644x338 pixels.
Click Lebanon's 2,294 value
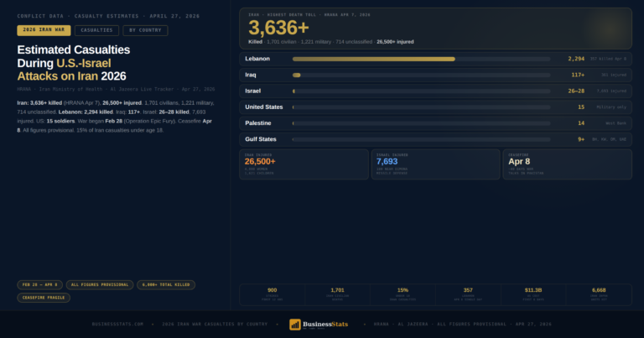576,59
